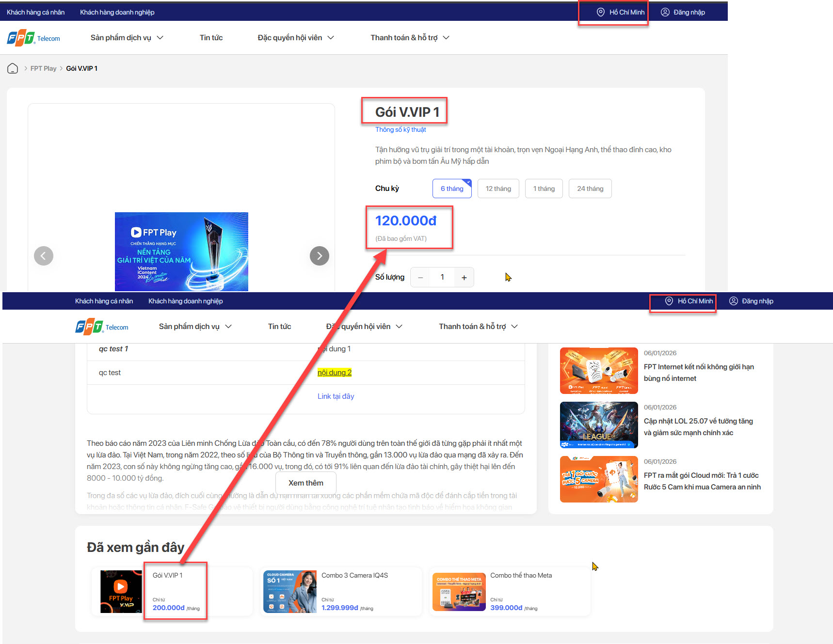The width and height of the screenshot is (833, 644).
Task: Click the highlighted 'nội dung 2' link
Action: coord(335,373)
